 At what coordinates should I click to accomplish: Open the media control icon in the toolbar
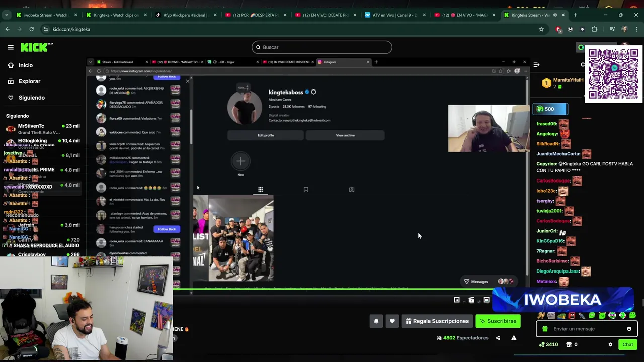tap(612, 29)
